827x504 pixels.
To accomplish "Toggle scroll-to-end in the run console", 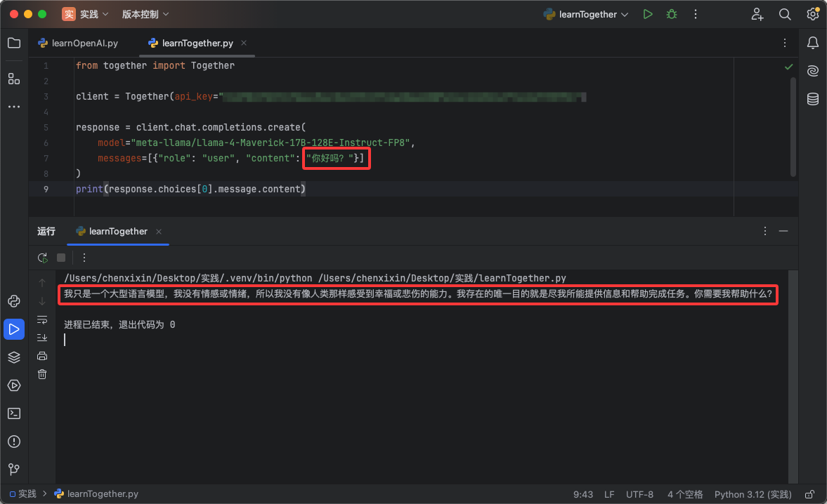I will [x=42, y=338].
